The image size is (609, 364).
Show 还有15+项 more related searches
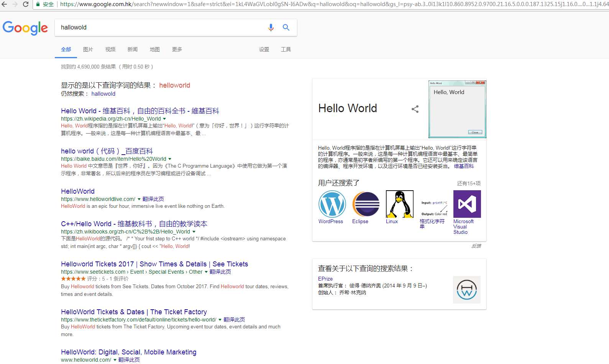point(469,183)
